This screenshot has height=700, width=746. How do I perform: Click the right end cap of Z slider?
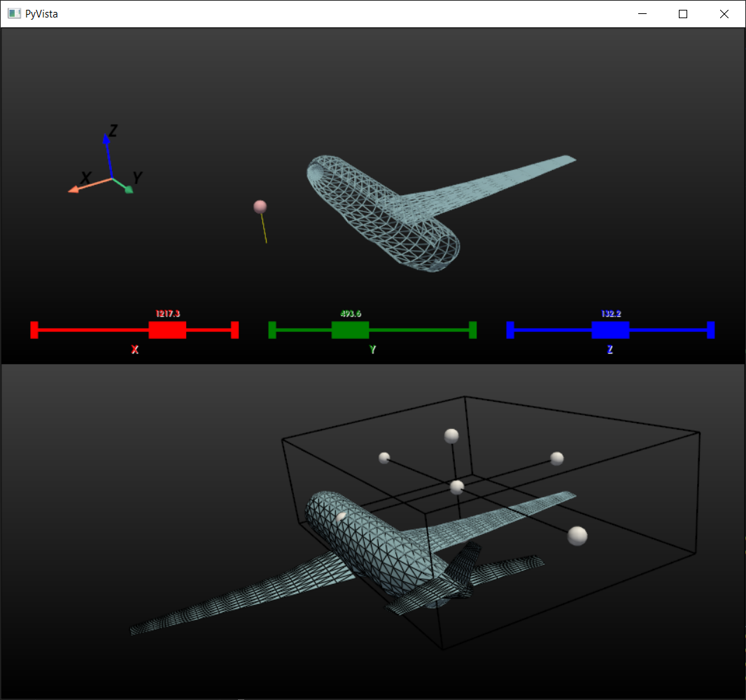tap(711, 330)
